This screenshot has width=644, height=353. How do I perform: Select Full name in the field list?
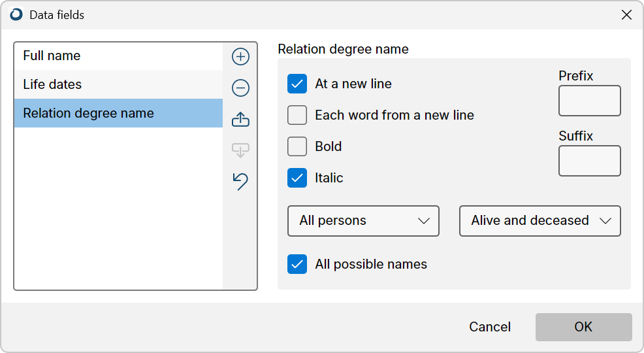point(119,56)
